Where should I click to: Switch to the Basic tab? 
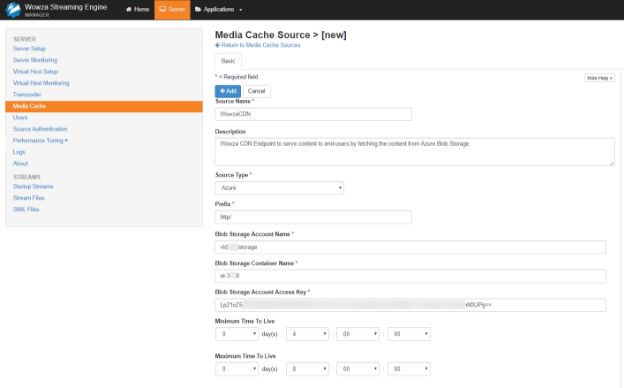228,61
